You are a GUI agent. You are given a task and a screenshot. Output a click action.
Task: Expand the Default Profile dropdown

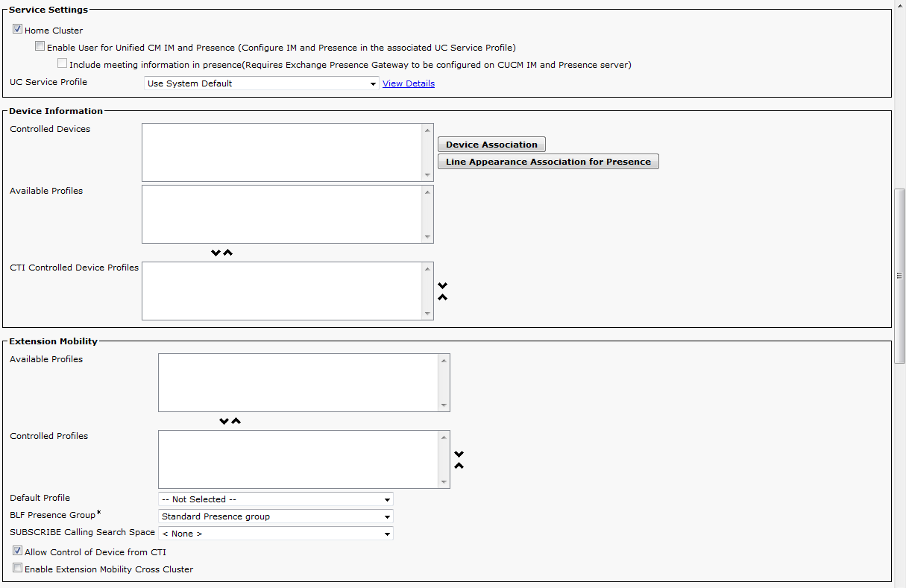275,499
